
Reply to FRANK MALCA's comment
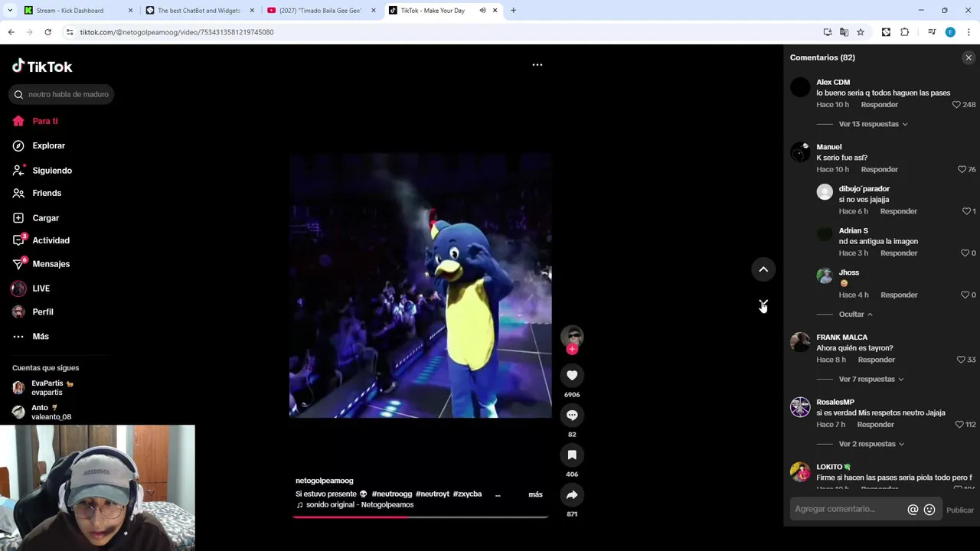[x=877, y=360]
